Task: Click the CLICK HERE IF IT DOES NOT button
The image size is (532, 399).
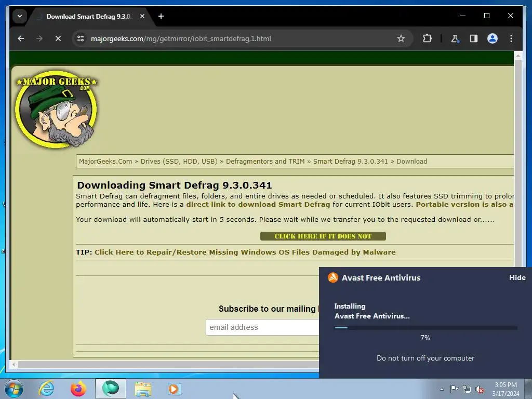Action: (323, 236)
